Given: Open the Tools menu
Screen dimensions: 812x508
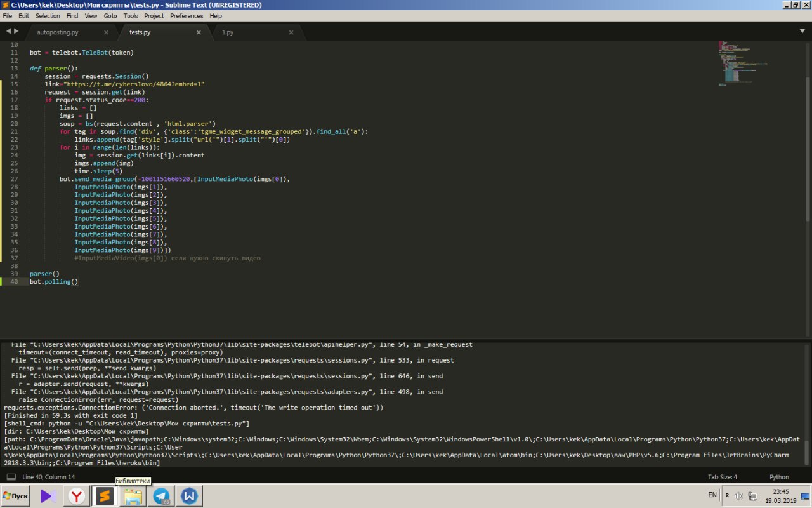Looking at the screenshot, I should click(x=131, y=16).
